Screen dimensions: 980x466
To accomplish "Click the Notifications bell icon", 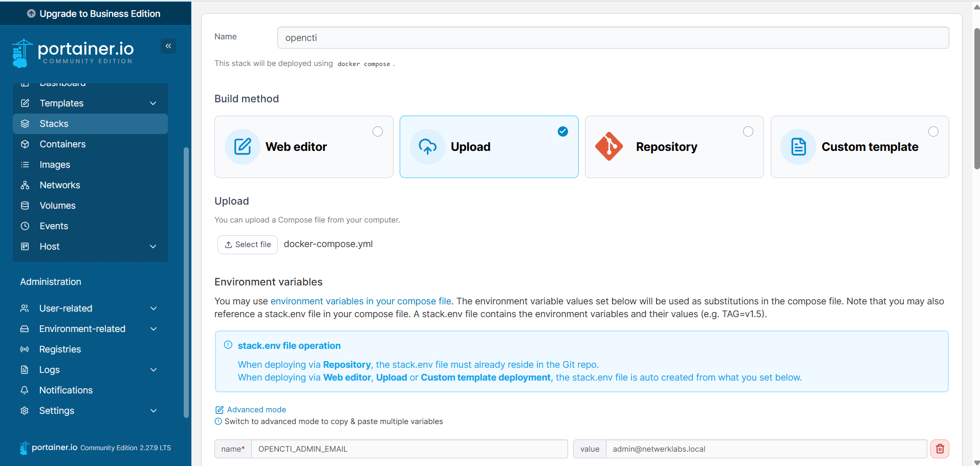I will [x=24, y=390].
